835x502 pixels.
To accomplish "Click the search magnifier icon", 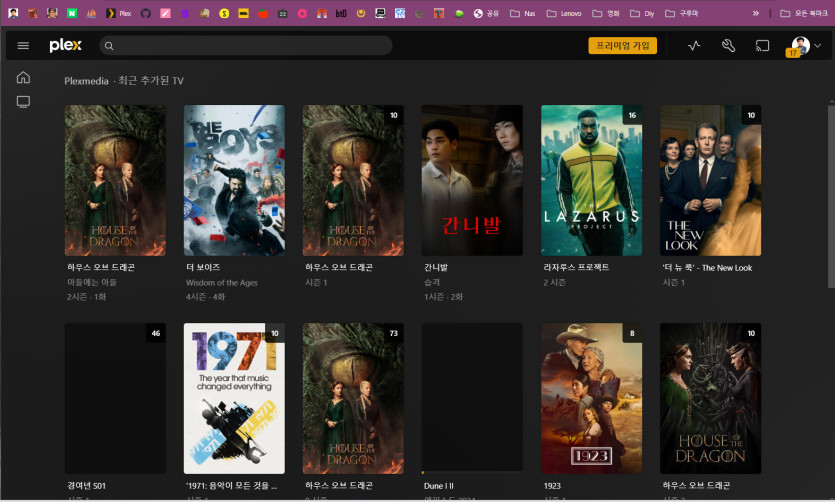I will 109,46.
